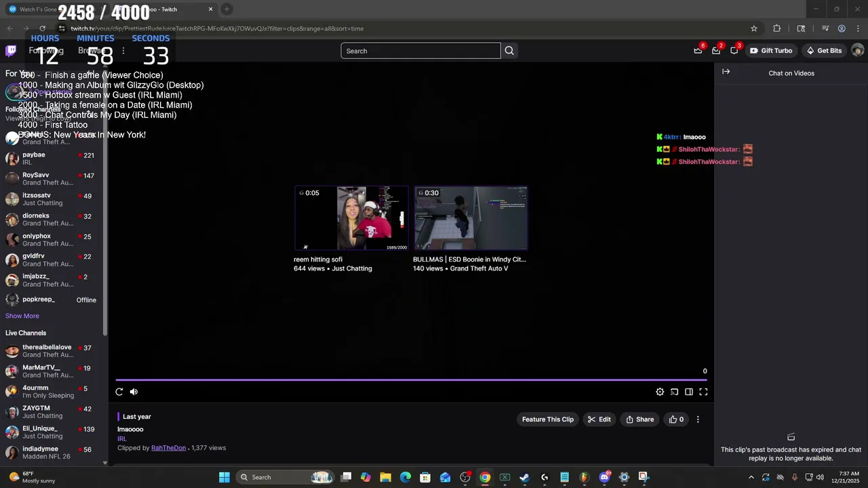This screenshot has width=868, height=488.
Task: Click the Edit clip button
Action: [599, 420]
